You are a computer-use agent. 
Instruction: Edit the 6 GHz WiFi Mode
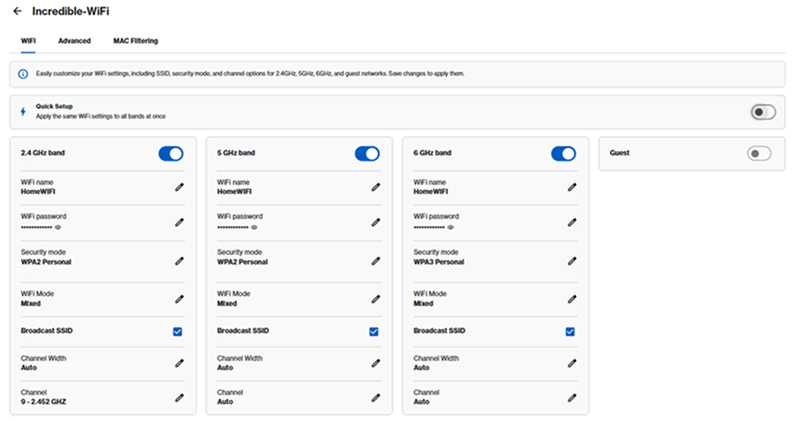[x=572, y=298]
